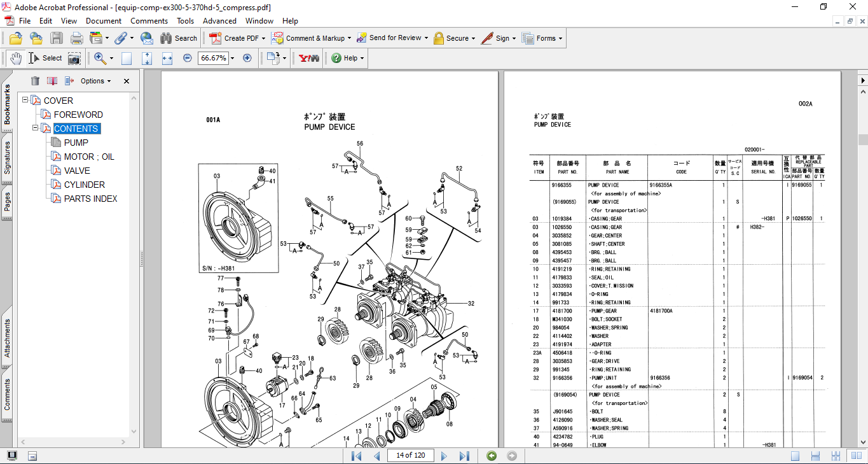
Task: Click the Create PDF button
Action: point(235,38)
